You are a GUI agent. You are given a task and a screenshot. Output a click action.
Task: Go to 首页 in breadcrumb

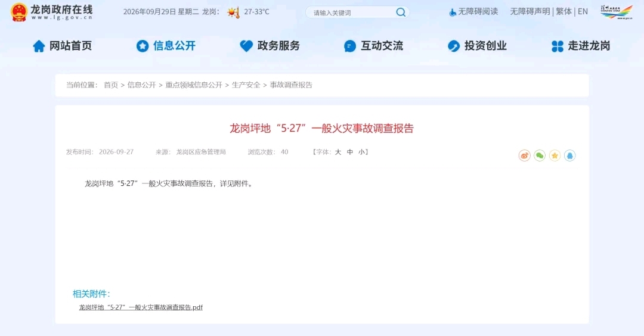(x=111, y=85)
